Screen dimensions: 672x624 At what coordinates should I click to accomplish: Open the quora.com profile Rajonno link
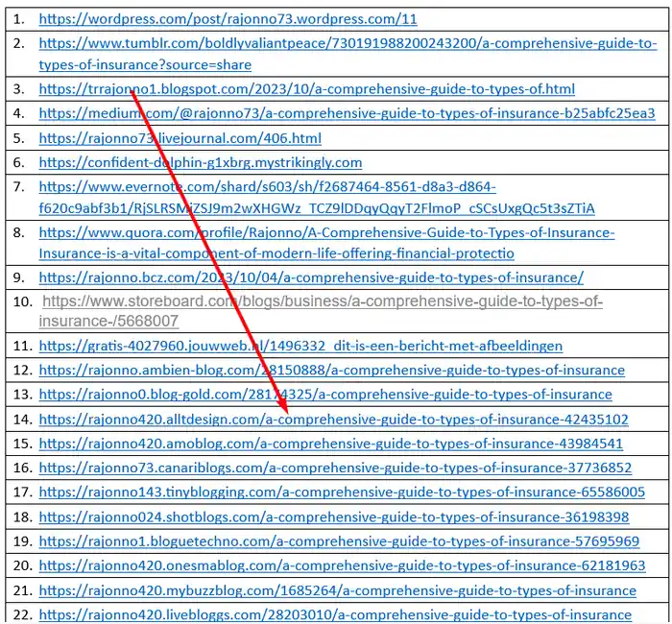pyautogui.click(x=326, y=243)
